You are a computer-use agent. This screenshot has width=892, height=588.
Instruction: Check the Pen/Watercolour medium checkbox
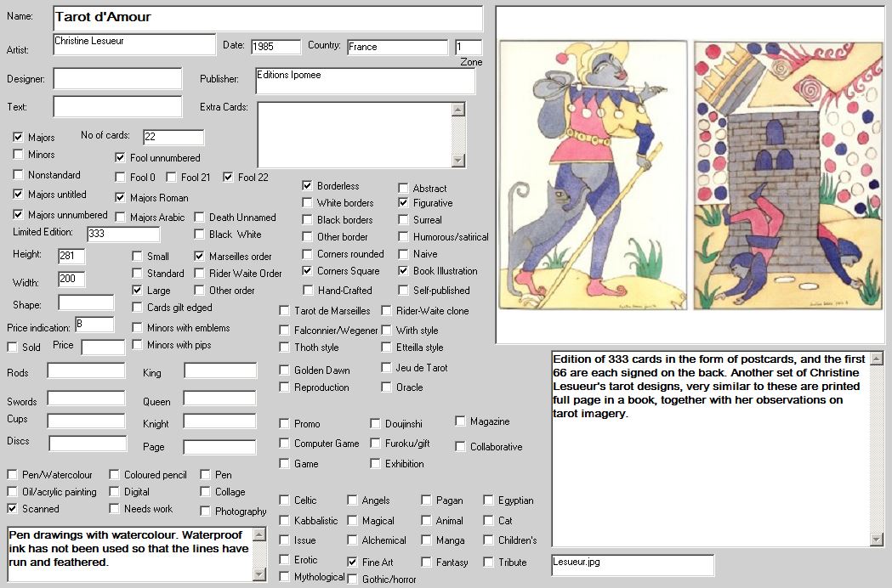click(13, 475)
